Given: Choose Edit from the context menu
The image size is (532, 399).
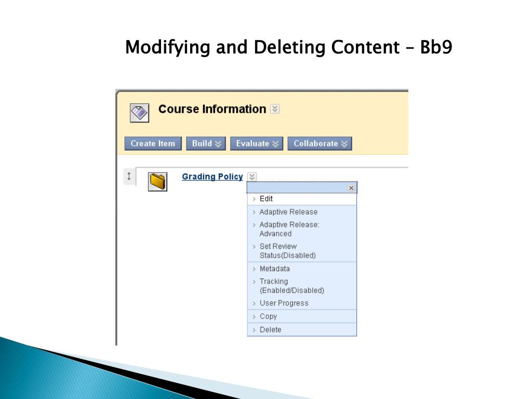Looking at the screenshot, I should [302, 199].
